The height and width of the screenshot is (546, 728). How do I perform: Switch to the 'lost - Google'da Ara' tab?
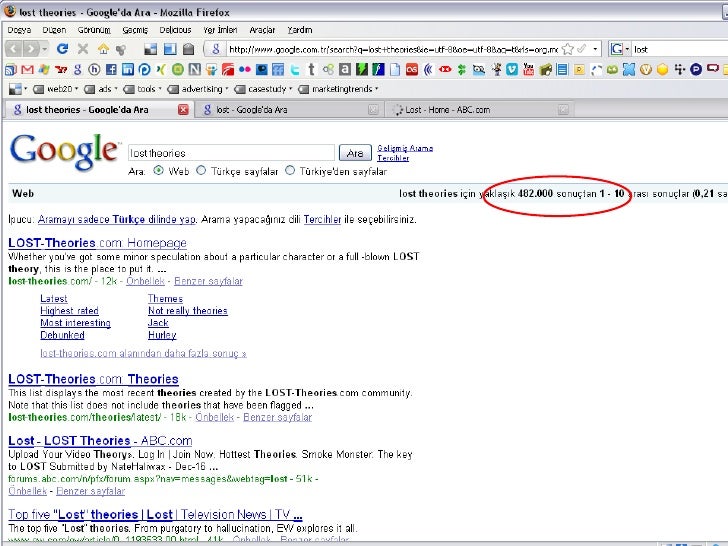coord(289,110)
